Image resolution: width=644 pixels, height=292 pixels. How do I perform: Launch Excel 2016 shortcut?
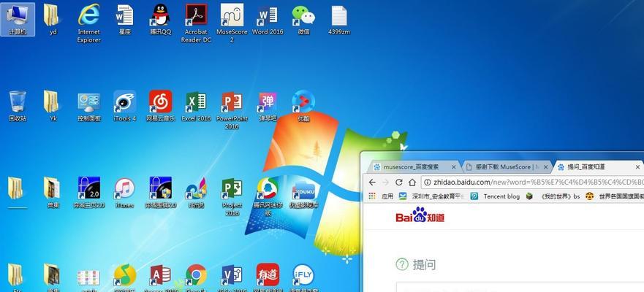click(x=196, y=106)
